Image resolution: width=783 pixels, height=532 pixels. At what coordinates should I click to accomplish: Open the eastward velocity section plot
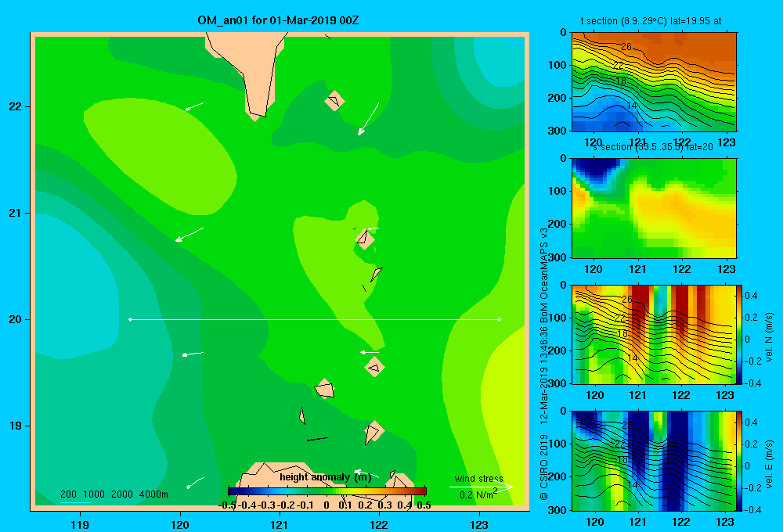(654, 461)
